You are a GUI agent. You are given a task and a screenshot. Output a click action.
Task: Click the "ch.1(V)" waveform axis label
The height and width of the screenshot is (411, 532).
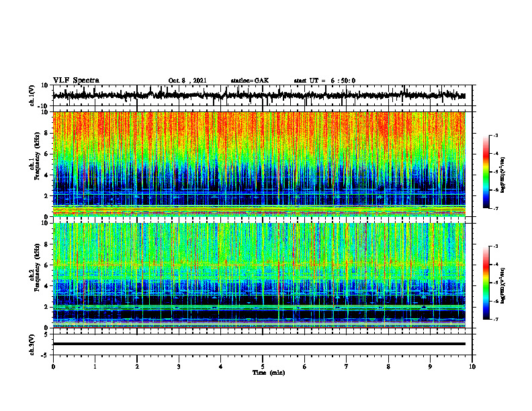click(x=32, y=95)
